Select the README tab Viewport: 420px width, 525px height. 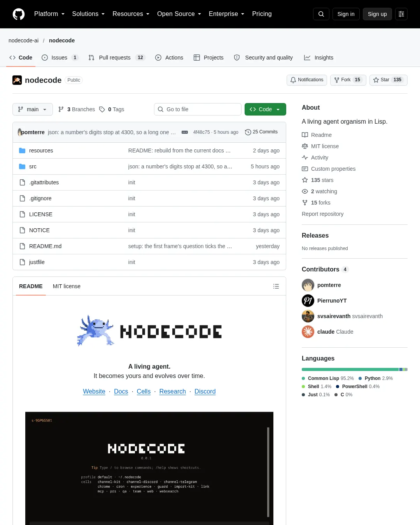pos(31,286)
